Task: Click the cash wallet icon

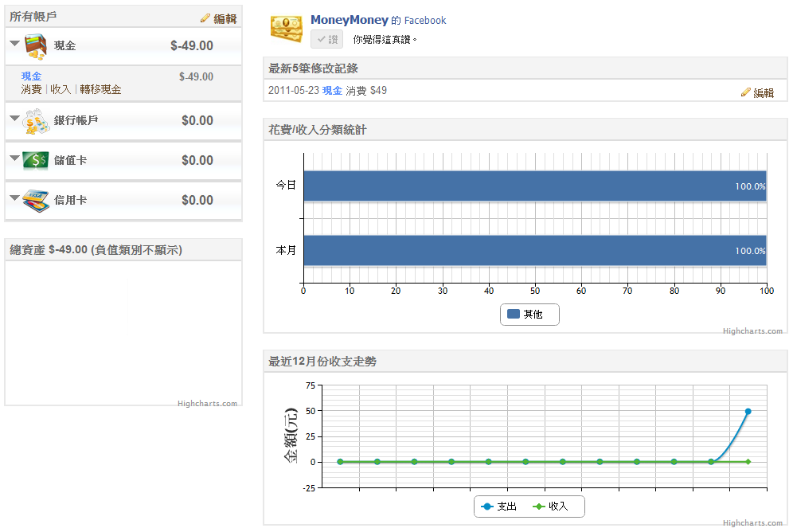Action: tap(36, 46)
